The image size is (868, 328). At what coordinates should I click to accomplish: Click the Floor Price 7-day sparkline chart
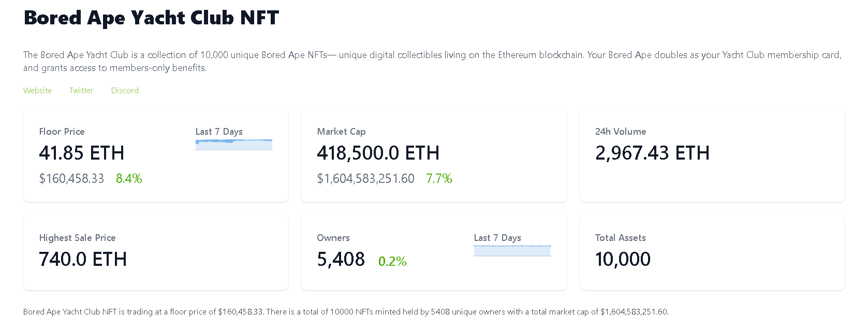(234, 145)
